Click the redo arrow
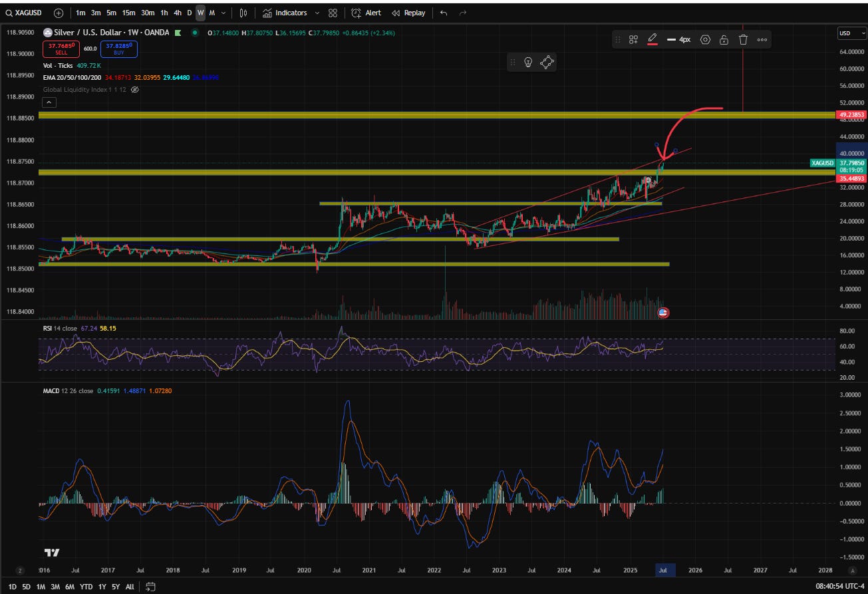This screenshot has width=868, height=594. click(463, 13)
